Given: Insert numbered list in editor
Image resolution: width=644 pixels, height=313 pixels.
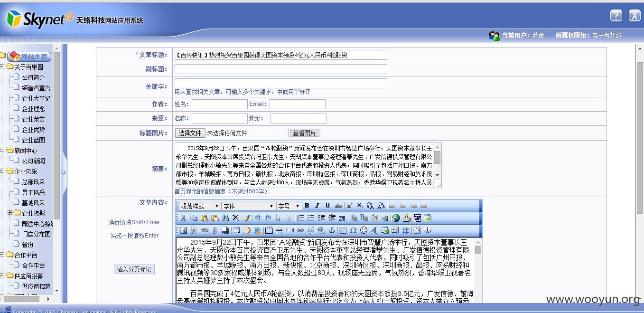Looking at the screenshot, I should (300, 218).
